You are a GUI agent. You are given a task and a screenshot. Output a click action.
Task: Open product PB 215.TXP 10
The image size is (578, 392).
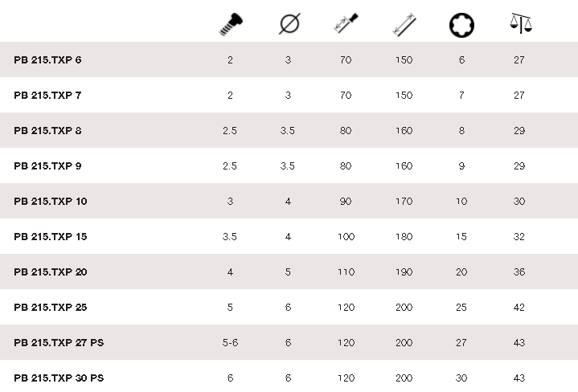(x=51, y=202)
